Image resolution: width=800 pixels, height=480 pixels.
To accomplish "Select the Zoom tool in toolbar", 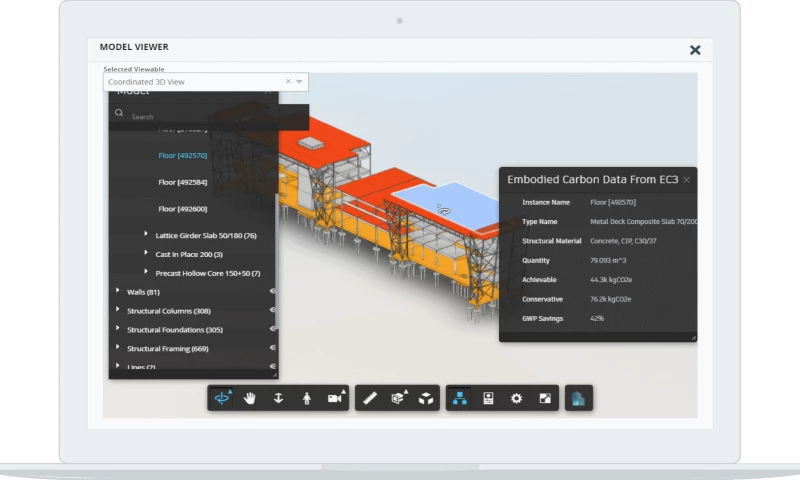I will tap(278, 398).
